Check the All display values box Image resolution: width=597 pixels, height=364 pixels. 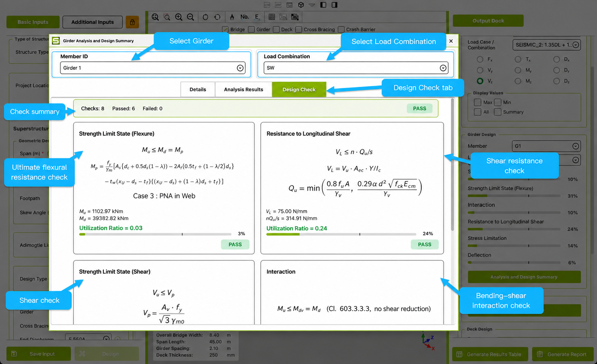[x=478, y=112]
